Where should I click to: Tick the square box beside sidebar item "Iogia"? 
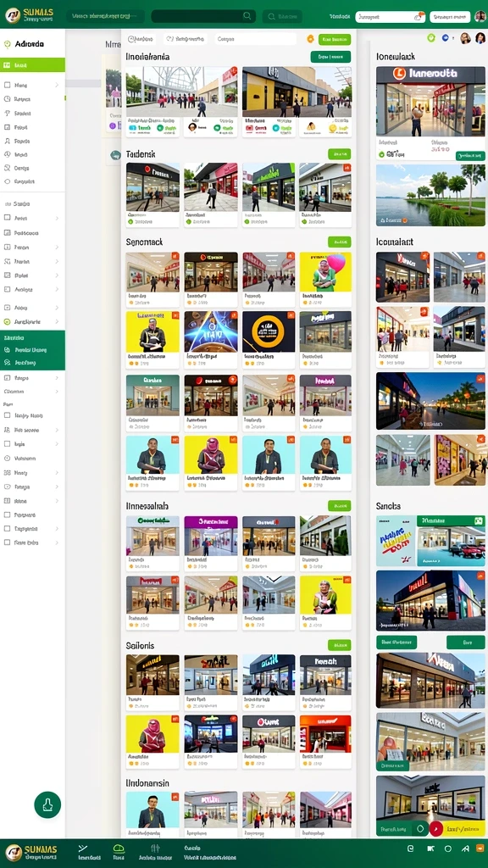(7, 444)
